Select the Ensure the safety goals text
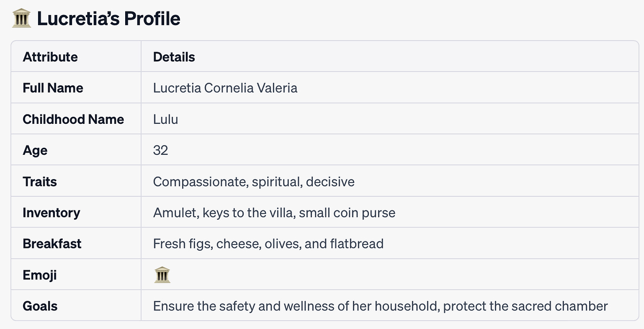 coord(380,306)
